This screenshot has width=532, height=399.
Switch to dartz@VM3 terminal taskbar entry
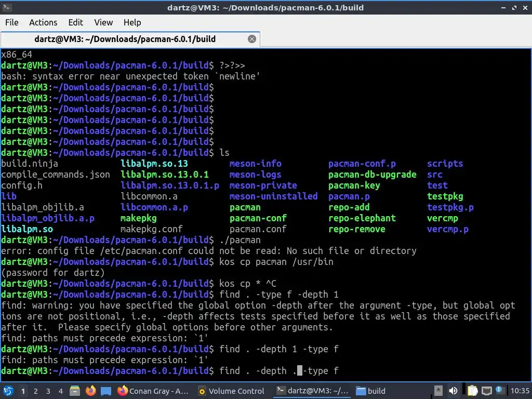pyautogui.click(x=312, y=391)
